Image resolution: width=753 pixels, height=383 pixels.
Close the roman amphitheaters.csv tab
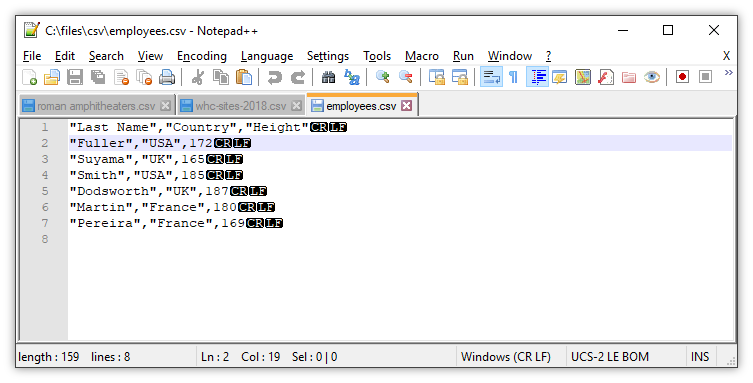click(166, 106)
